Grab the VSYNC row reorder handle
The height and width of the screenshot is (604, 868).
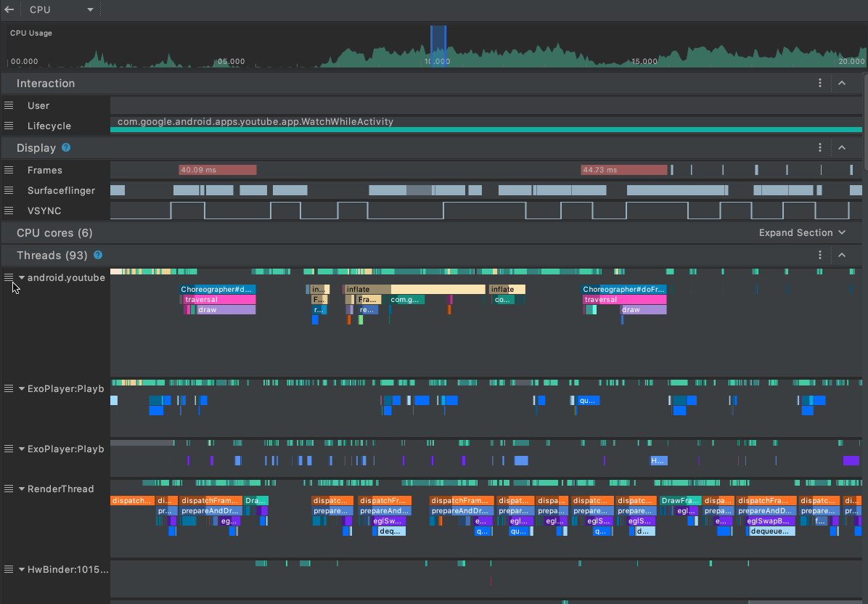point(8,211)
